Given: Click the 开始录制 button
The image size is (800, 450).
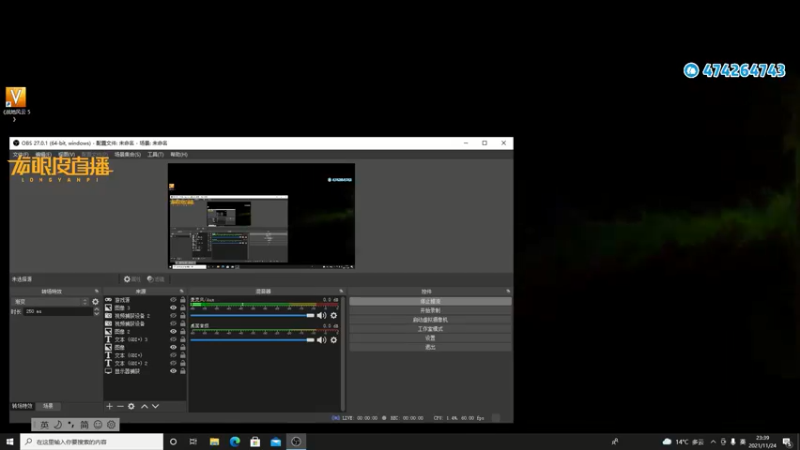Looking at the screenshot, I should (430, 311).
